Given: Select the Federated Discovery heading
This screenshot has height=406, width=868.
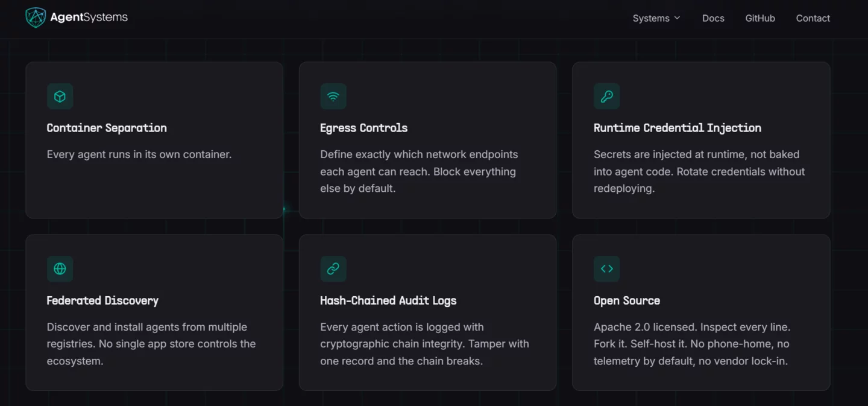Looking at the screenshot, I should [x=102, y=300].
